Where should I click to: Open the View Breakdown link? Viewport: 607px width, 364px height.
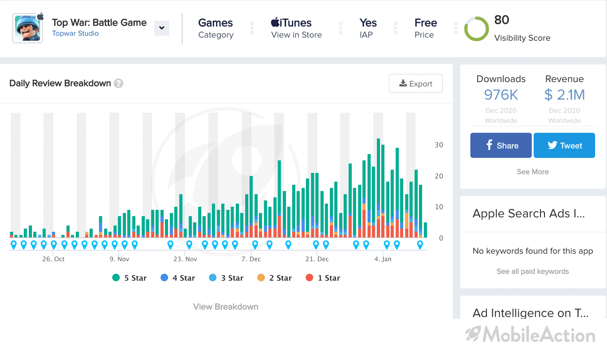[x=226, y=306]
